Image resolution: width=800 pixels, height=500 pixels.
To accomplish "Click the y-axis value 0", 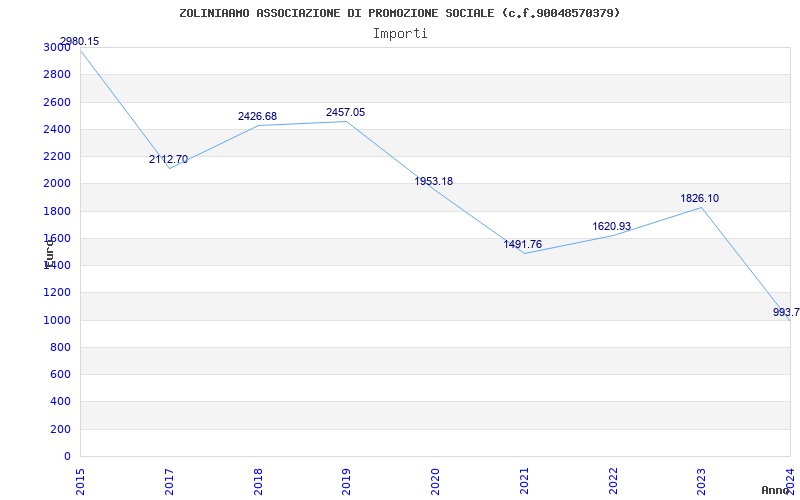I will 68,456.
